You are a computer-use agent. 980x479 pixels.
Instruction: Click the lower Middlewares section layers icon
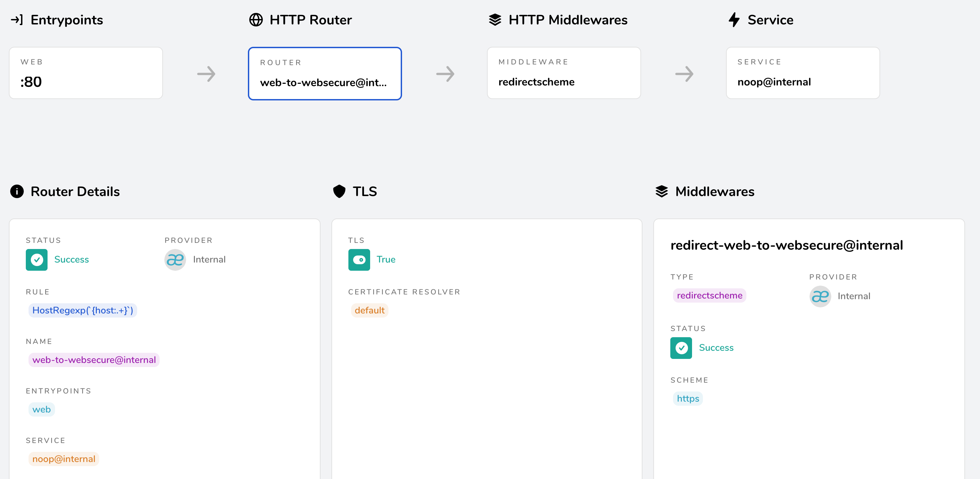coord(661,191)
